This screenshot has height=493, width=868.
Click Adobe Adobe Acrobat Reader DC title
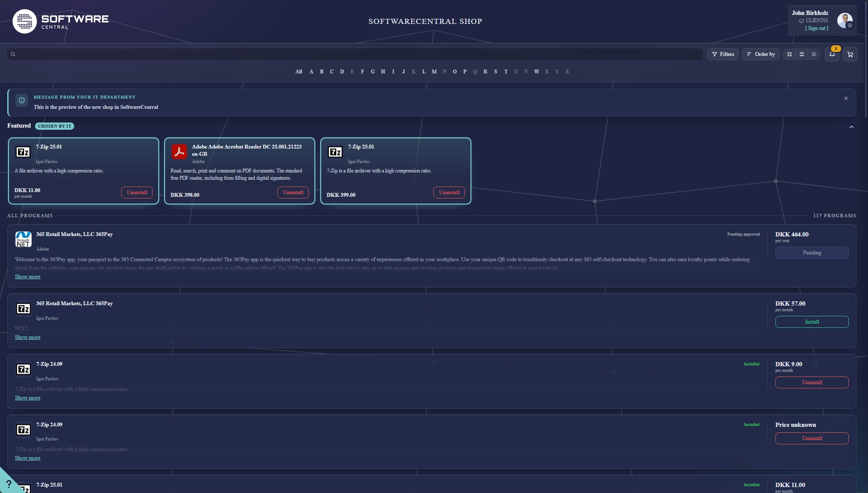(x=247, y=150)
